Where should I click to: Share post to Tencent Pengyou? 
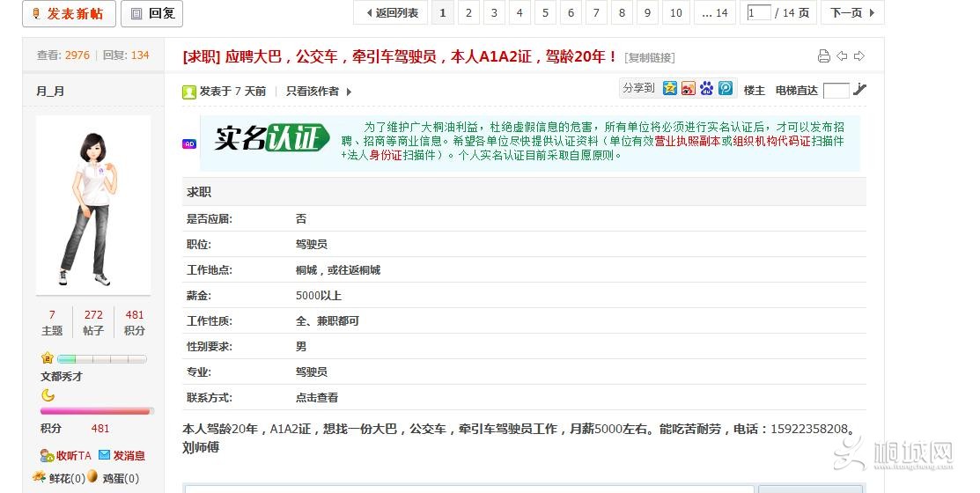coord(726,89)
